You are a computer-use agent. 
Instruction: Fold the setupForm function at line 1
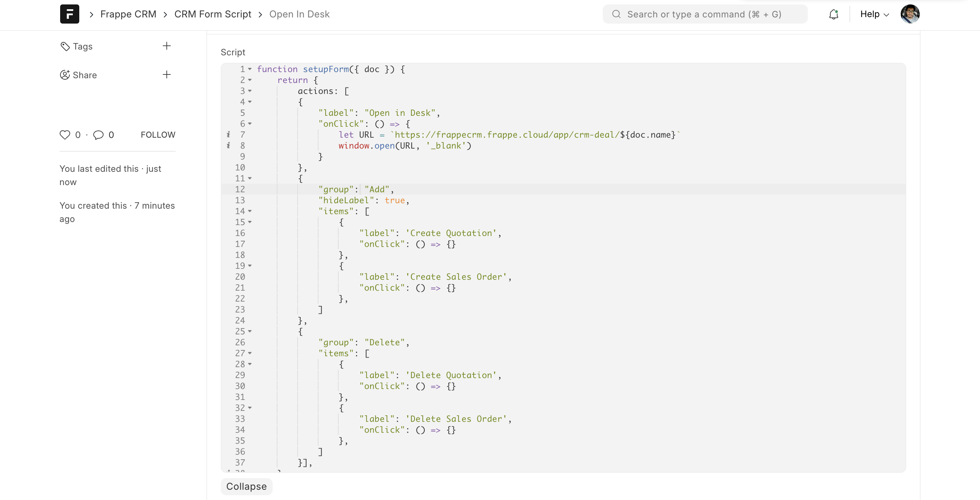tap(250, 69)
